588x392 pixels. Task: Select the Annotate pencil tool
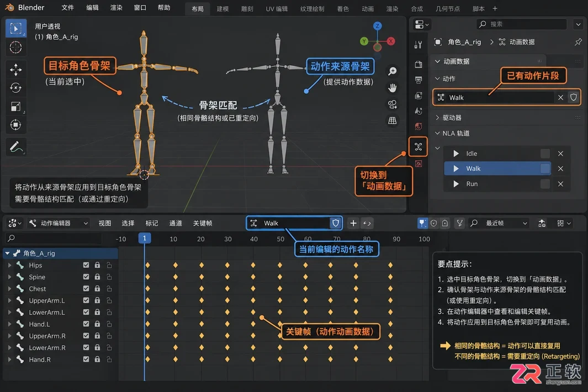(15, 147)
